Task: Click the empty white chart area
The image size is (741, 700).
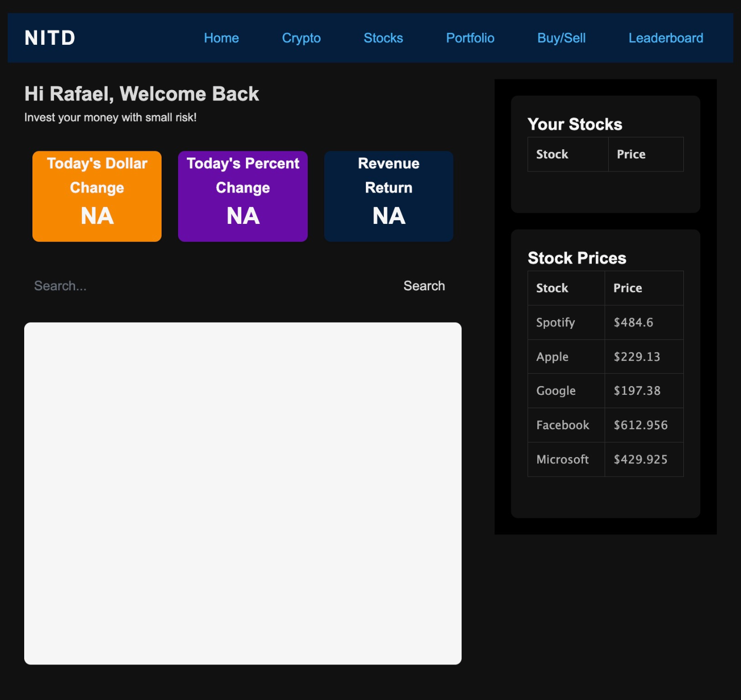Action: pyautogui.click(x=243, y=493)
